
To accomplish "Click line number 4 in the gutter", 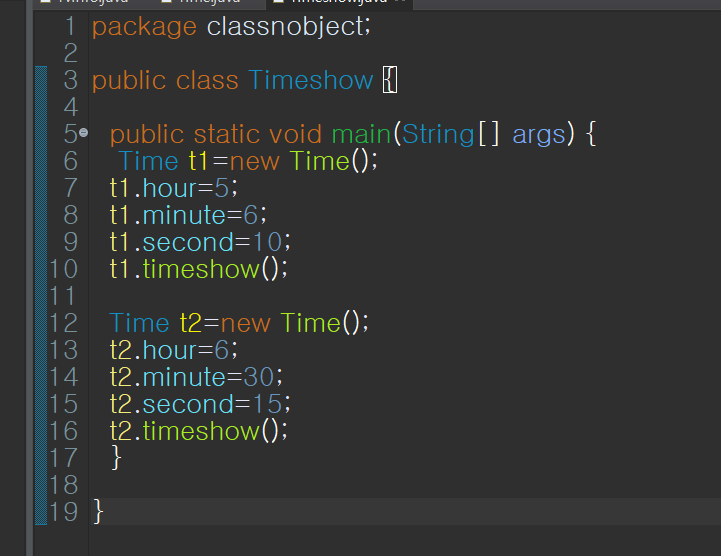I will (x=70, y=107).
